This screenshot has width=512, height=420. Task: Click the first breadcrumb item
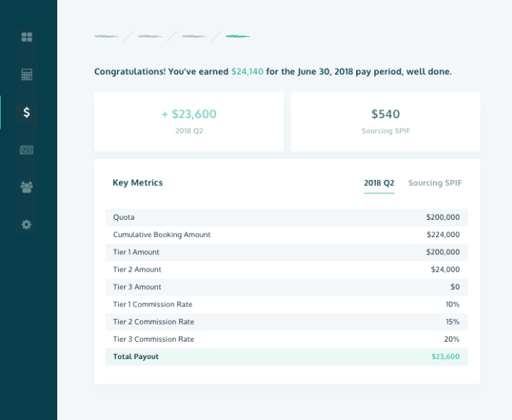106,36
